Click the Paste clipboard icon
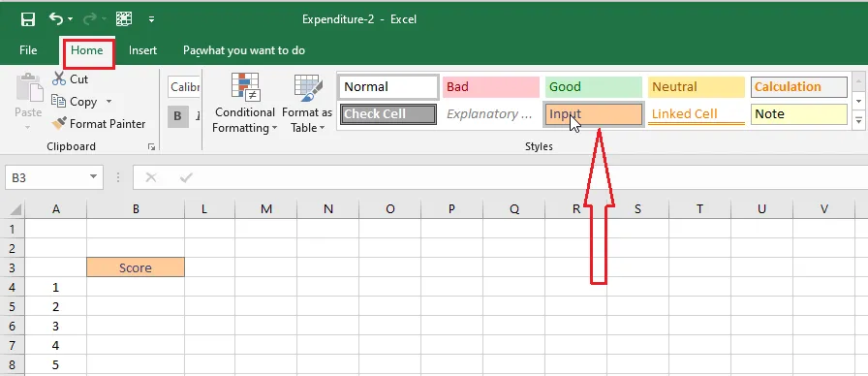The width and height of the screenshot is (868, 376). (28, 88)
